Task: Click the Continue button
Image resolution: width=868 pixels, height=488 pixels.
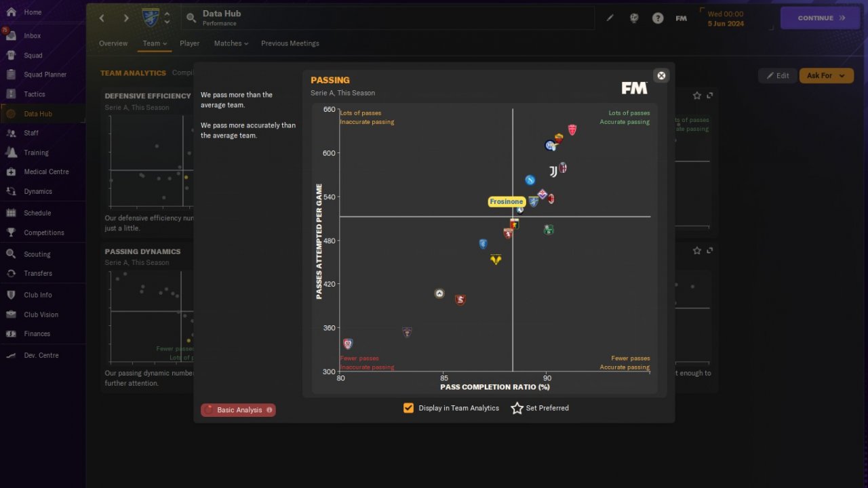Action: [x=821, y=18]
